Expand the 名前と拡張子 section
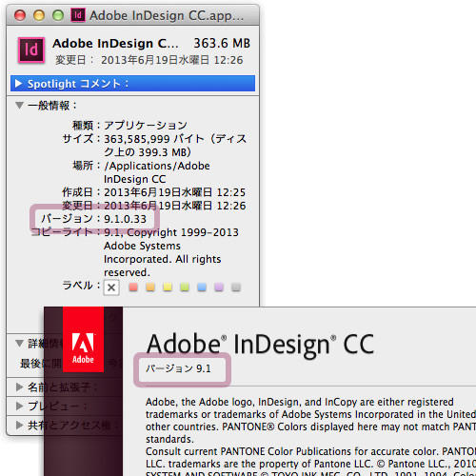 (19, 387)
